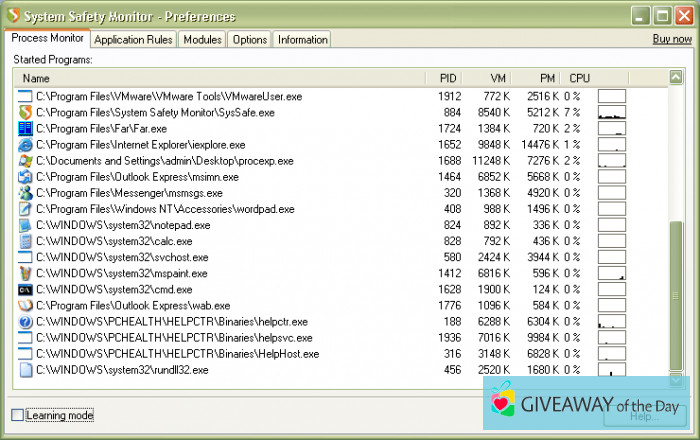
Task: Click the calc.exe calculator icon
Action: [x=26, y=241]
